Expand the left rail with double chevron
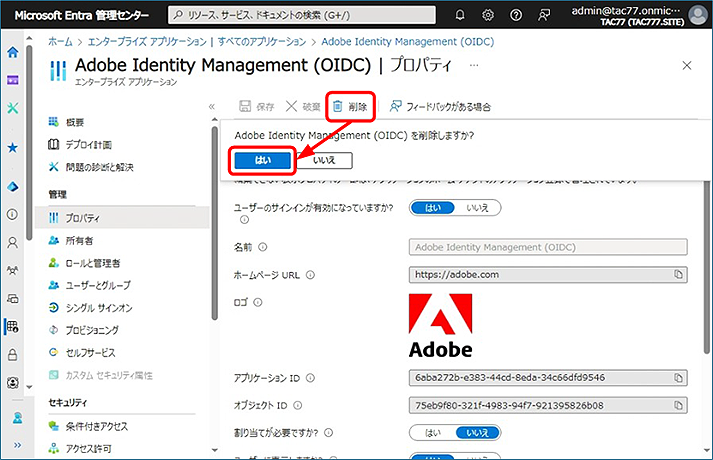This screenshot has width=713, height=460. pyautogui.click(x=17, y=445)
